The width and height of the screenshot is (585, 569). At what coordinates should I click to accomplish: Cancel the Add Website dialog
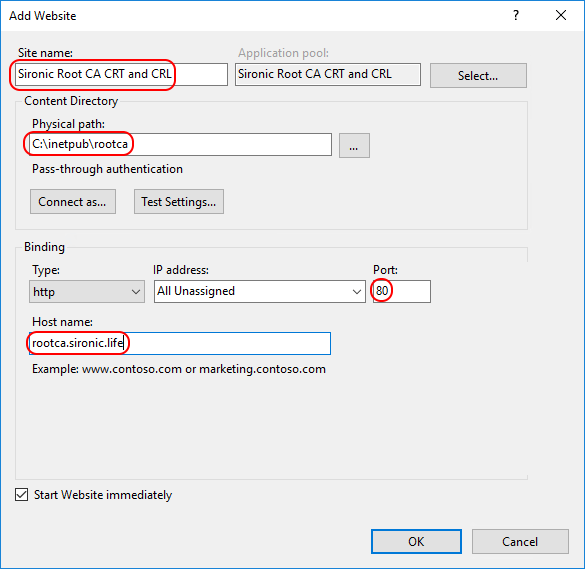point(520,541)
